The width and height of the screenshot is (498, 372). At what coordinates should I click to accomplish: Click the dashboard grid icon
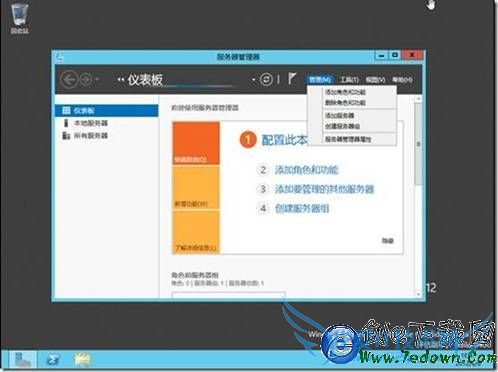click(x=66, y=110)
